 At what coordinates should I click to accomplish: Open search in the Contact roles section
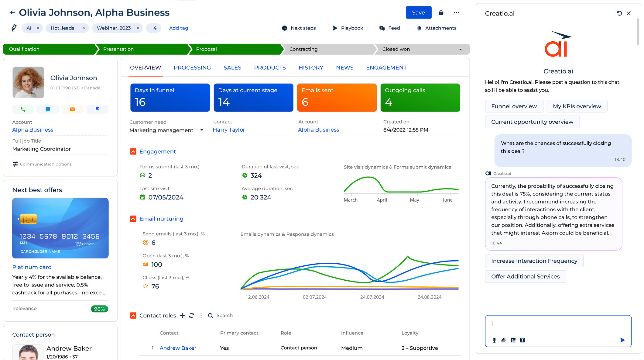pyautogui.click(x=210, y=316)
